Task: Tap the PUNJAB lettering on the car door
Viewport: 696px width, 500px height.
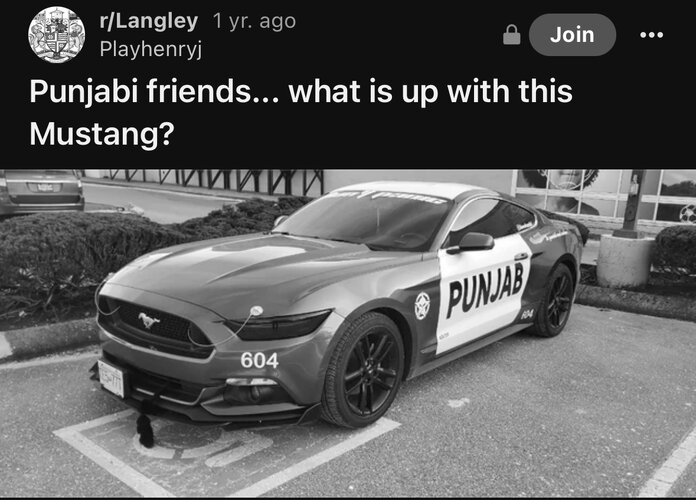Action: (486, 289)
